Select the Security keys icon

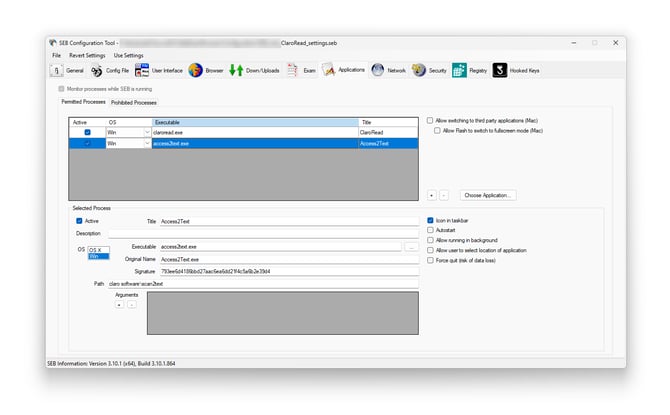[420, 70]
